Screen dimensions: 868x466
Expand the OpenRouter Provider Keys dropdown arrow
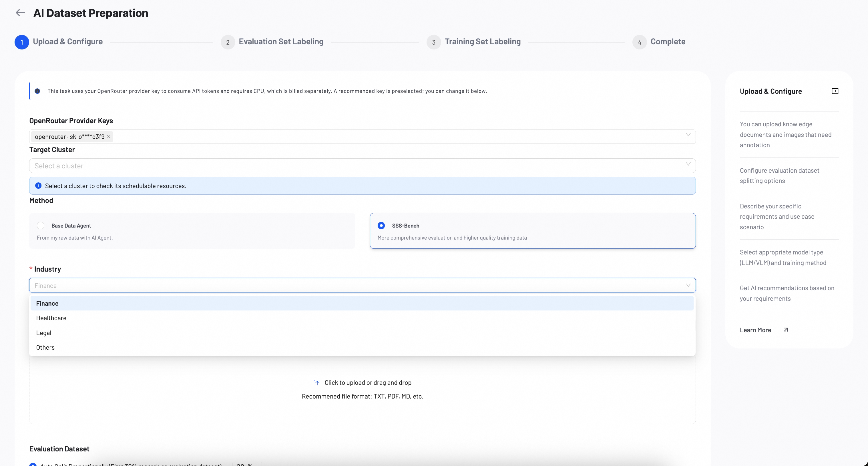(x=688, y=135)
